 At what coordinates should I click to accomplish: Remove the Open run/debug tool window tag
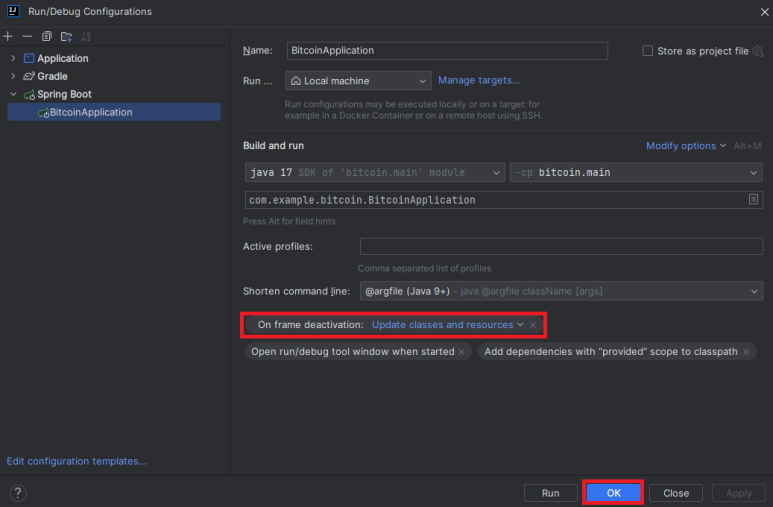pos(461,352)
